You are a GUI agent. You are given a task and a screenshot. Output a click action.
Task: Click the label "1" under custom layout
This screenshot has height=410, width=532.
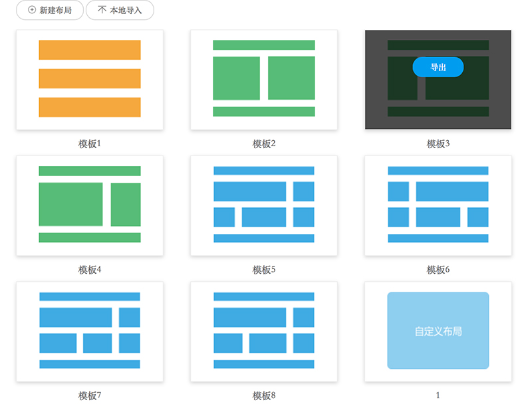pyautogui.click(x=438, y=395)
